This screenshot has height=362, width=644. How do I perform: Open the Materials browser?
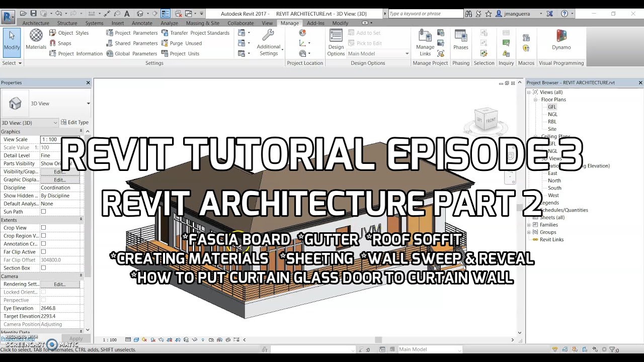click(x=36, y=39)
